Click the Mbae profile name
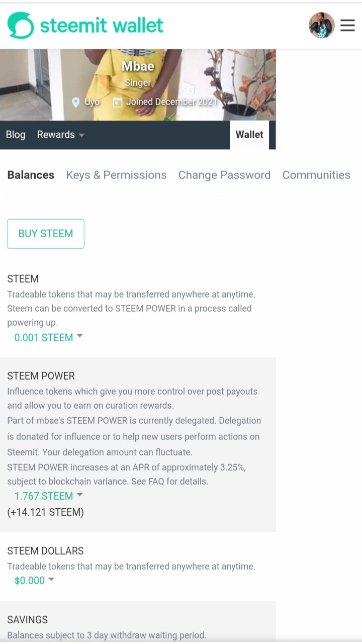362x644 pixels. pos(138,66)
